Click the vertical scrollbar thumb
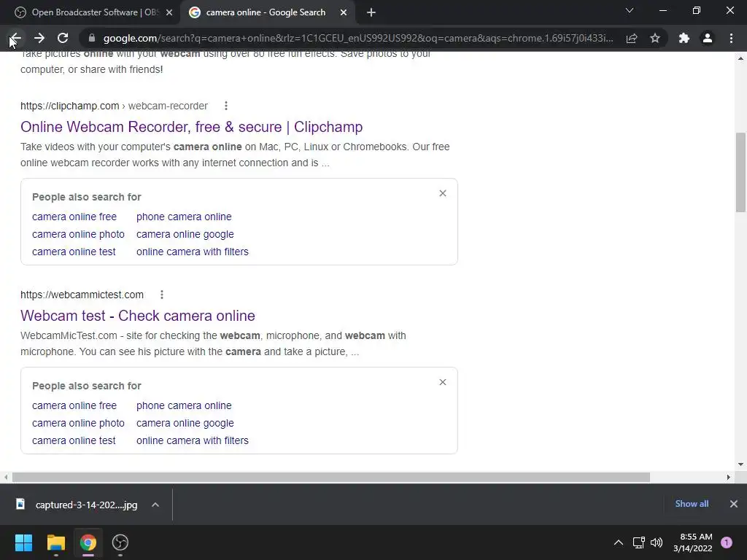 (740, 172)
